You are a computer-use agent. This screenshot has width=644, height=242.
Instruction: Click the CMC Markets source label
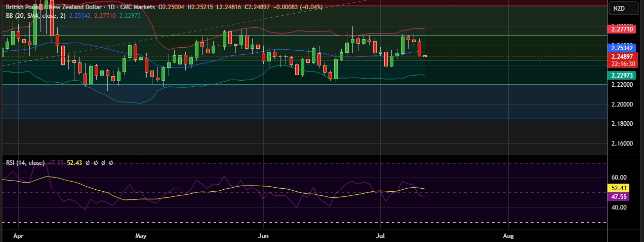coord(137,8)
